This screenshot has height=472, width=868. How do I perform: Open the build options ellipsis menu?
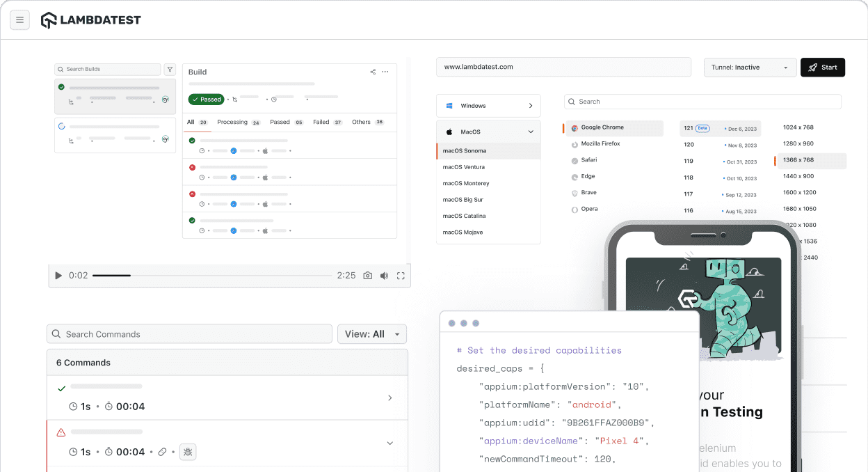pyautogui.click(x=386, y=72)
